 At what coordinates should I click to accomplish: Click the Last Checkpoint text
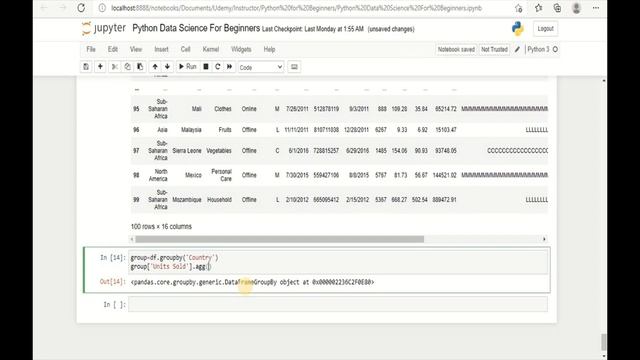click(313, 29)
